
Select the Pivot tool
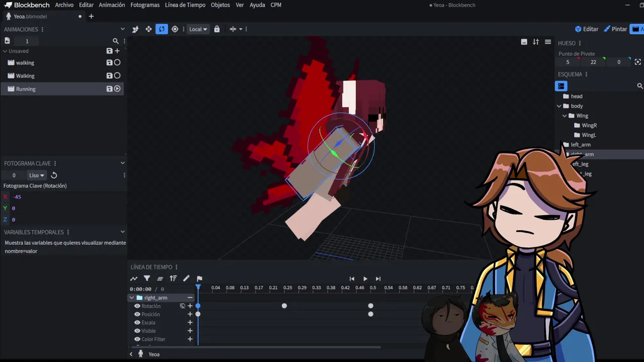(175, 29)
